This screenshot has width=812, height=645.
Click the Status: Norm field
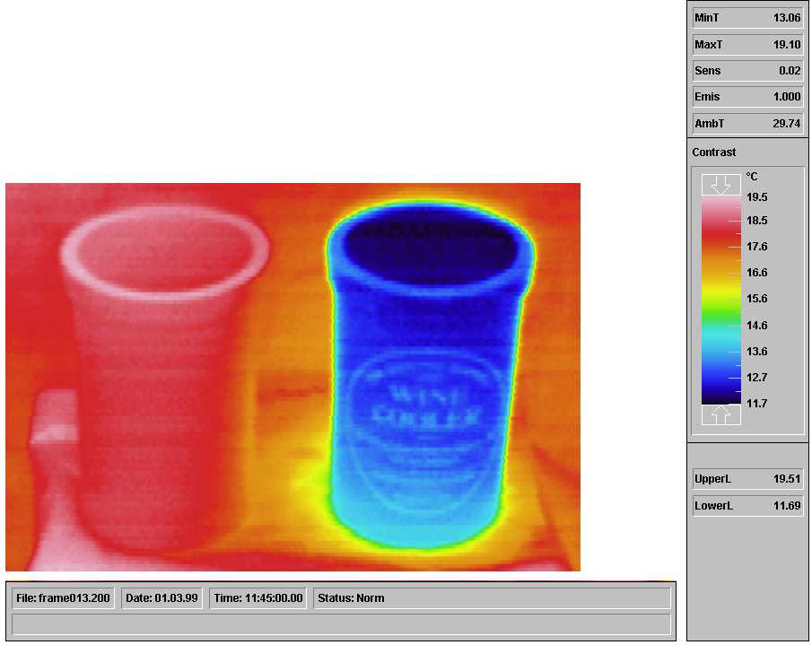[492, 598]
